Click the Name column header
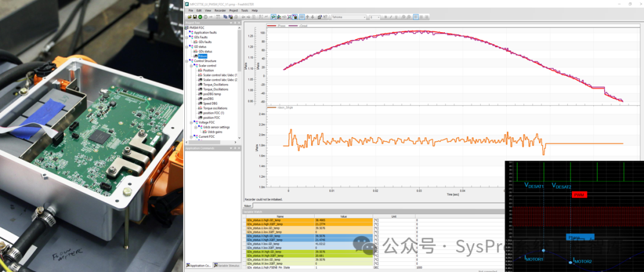644x272 pixels. click(280, 217)
